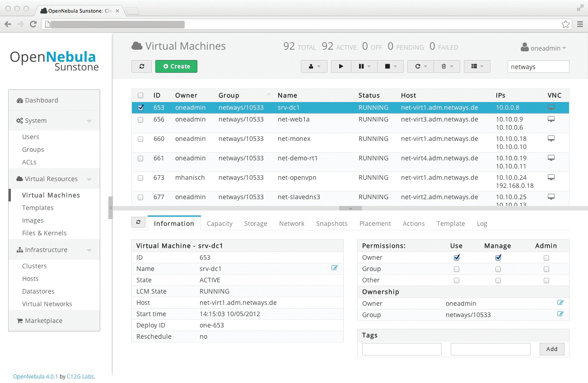Click the green Create button

(x=176, y=66)
